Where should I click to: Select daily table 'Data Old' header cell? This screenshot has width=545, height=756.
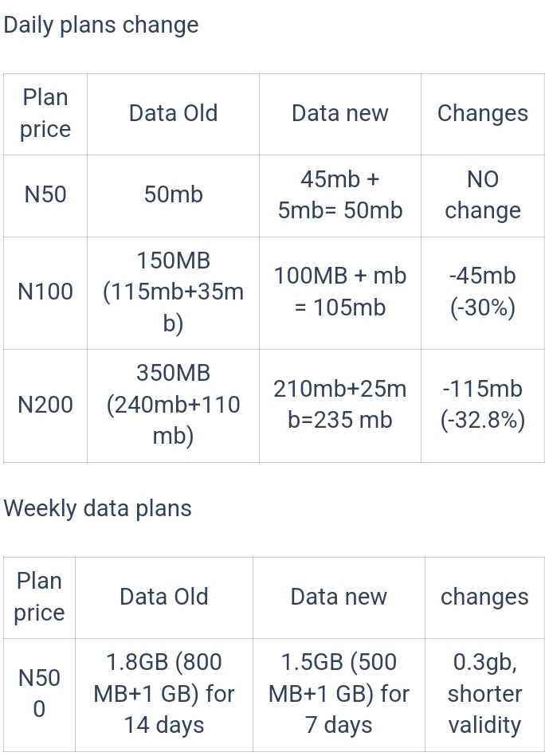[173, 114]
